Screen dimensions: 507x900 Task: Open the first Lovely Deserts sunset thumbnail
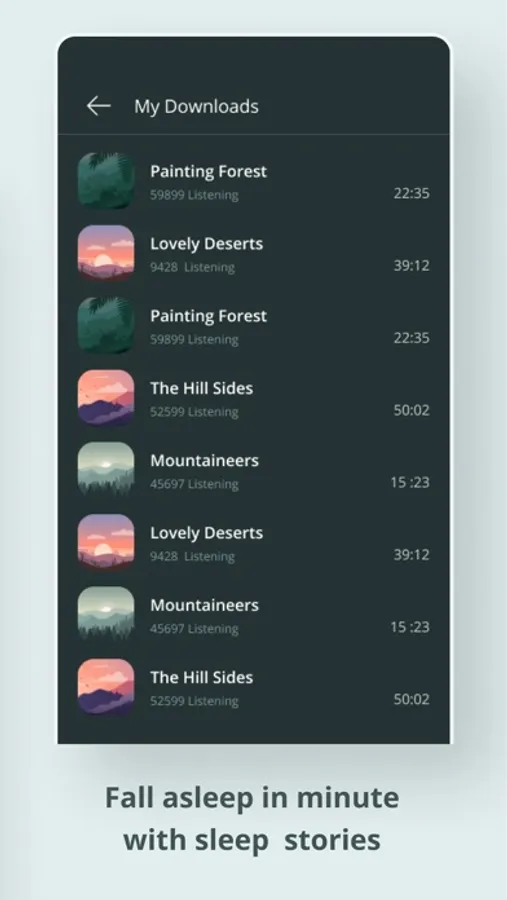[106, 253]
